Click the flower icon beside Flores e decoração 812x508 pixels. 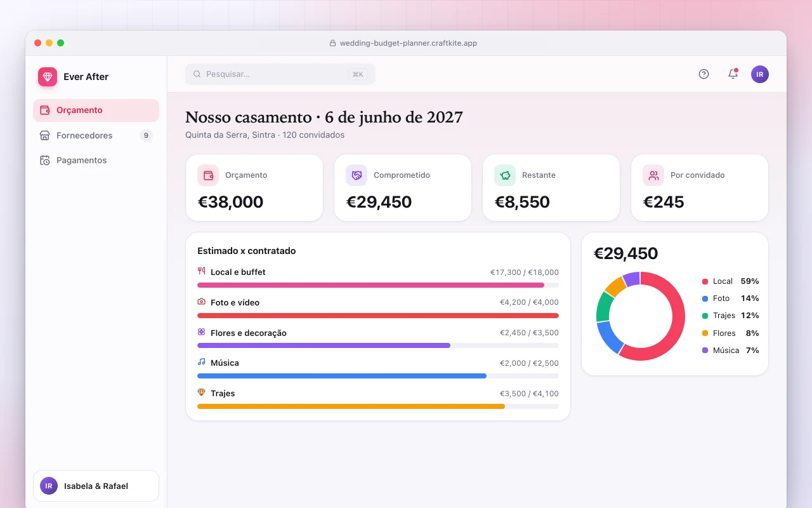202,332
